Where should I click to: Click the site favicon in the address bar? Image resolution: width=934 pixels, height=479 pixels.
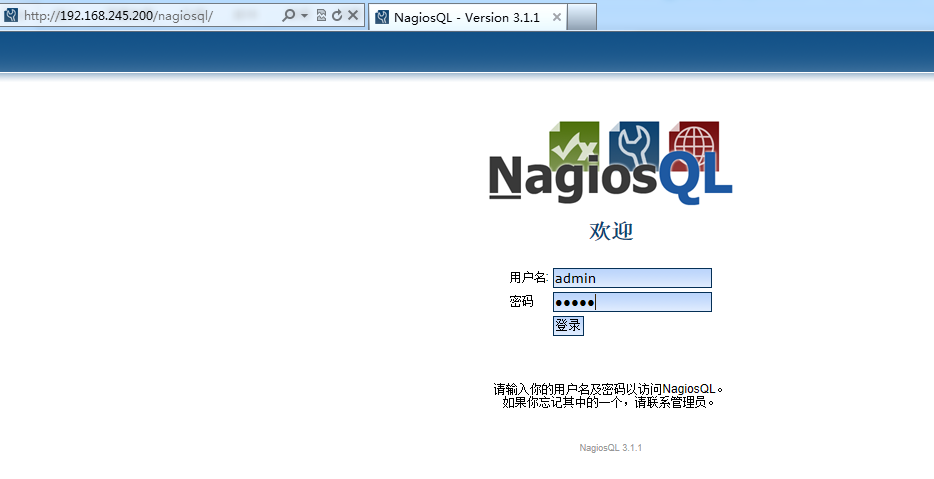11,15
